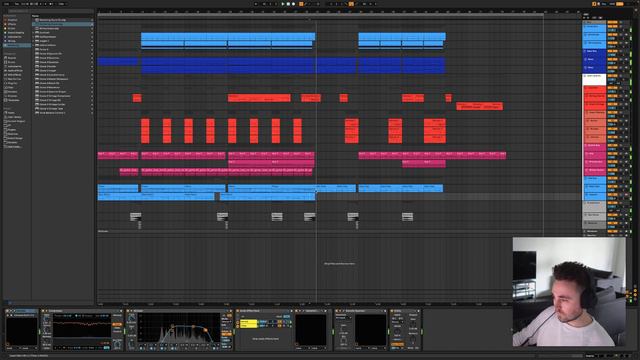Toggle the Utility device activator
Image resolution: width=640 pixels, height=360 pixels.
pyautogui.click(x=392, y=311)
